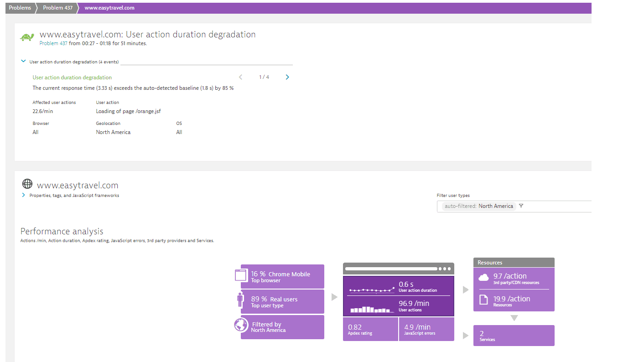Screen dimensions: 644x362
Task: Open the Problem 437 link
Action: (53, 44)
